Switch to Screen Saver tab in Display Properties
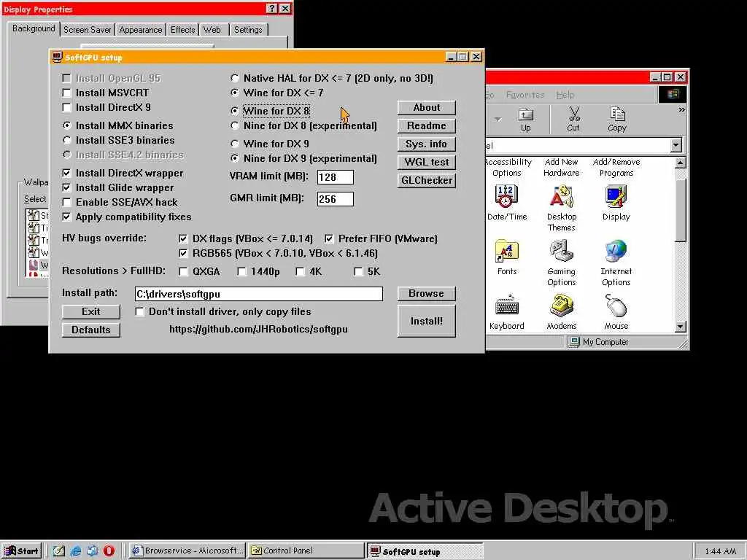 (x=88, y=29)
